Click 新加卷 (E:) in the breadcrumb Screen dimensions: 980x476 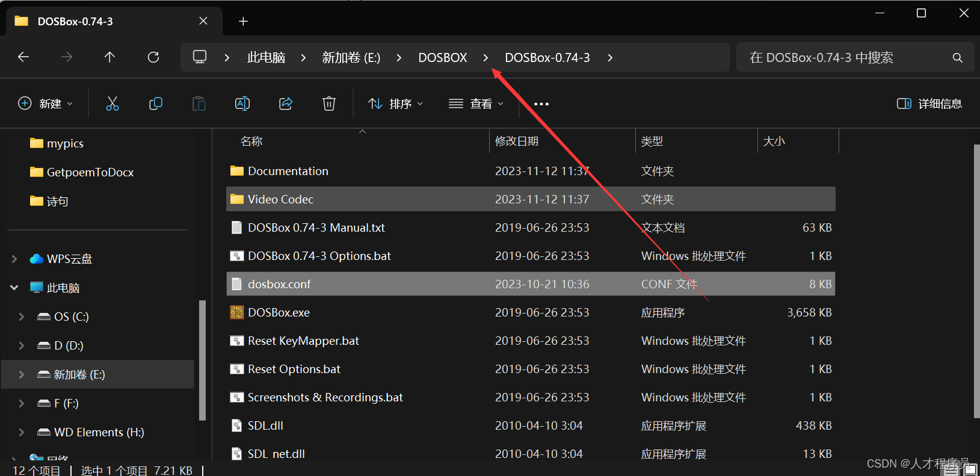pos(351,58)
